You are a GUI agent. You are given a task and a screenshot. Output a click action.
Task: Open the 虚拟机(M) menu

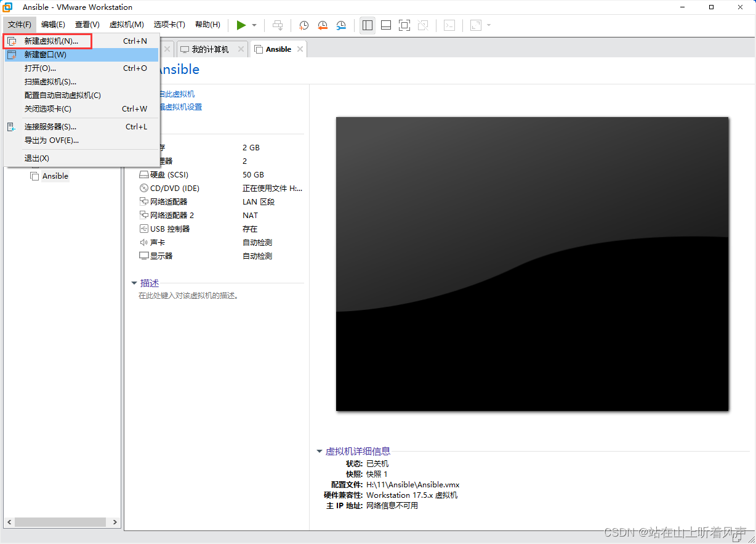point(127,25)
